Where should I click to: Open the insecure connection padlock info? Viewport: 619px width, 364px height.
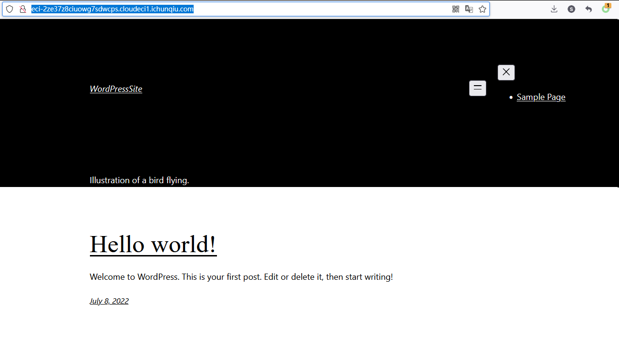point(22,9)
